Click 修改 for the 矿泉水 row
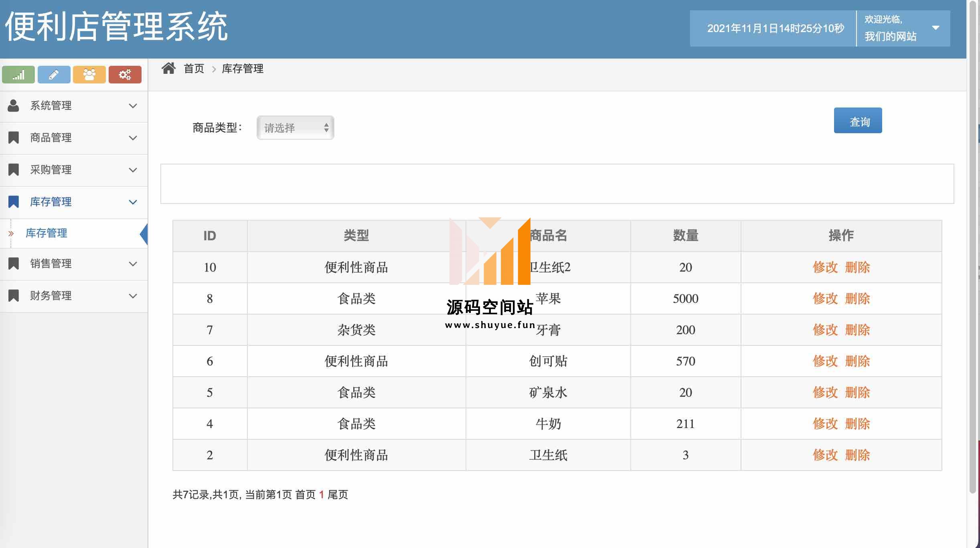980x548 pixels. pyautogui.click(x=825, y=392)
